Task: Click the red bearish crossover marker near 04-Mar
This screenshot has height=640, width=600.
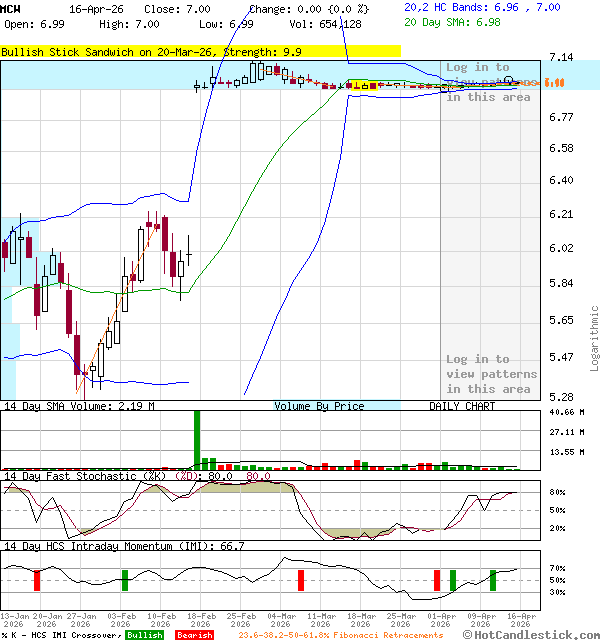Action: click(300, 580)
